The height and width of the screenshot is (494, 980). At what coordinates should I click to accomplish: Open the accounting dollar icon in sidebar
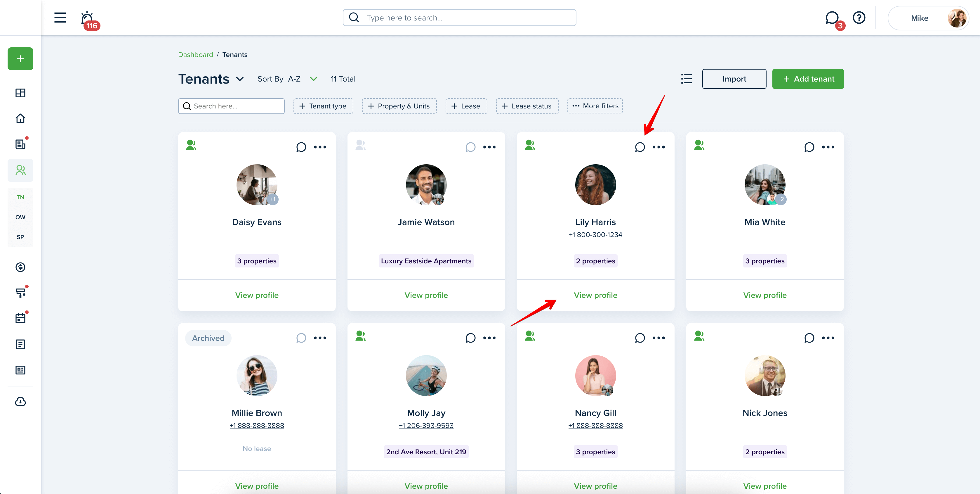coord(20,267)
